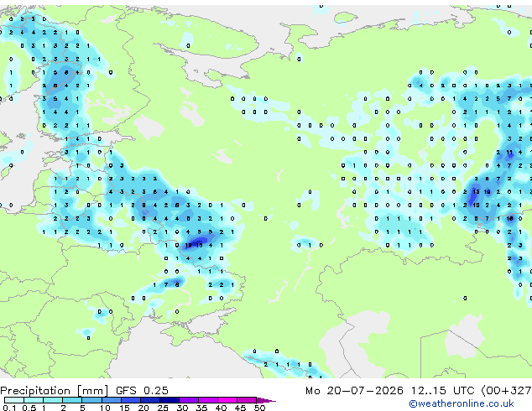Image resolution: width=532 pixels, height=411 pixels.
Task: Click the legend label '50'
Action: (259, 408)
